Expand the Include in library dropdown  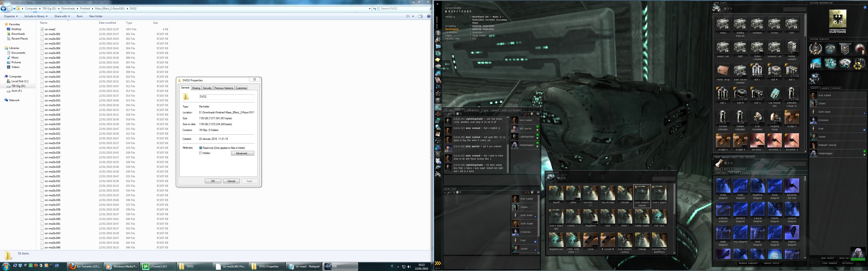pos(36,16)
